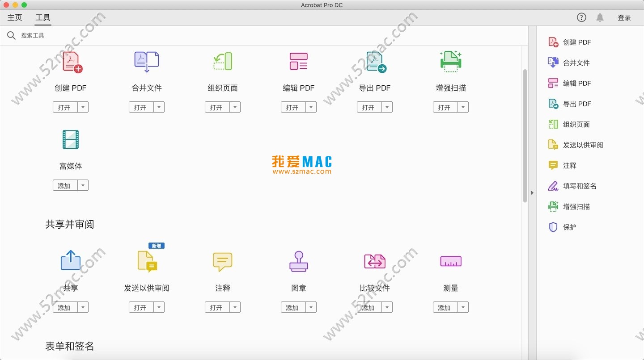Viewport: 644px width, 360px height.
Task: Click the 共享并审阅 section heading
Action: click(70, 224)
